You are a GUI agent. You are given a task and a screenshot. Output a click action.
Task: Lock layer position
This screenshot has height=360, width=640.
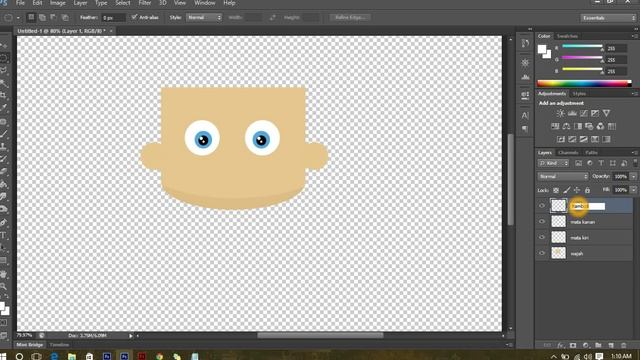577,190
